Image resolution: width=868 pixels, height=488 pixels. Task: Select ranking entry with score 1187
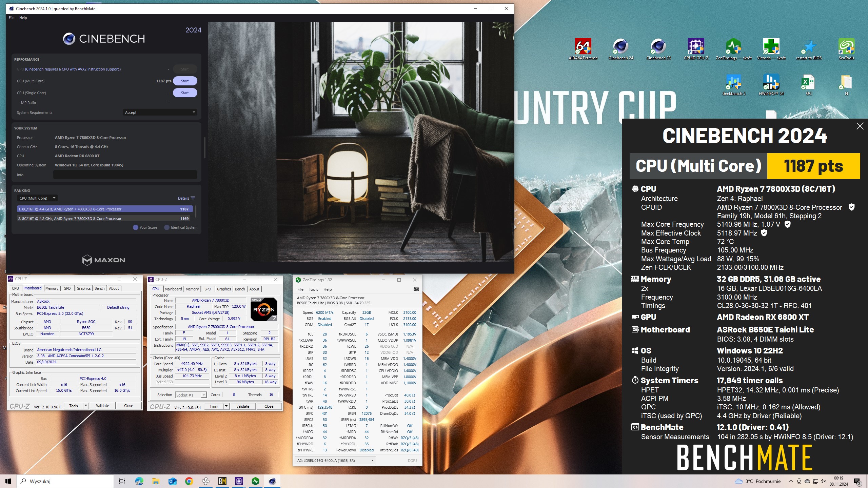coord(105,209)
